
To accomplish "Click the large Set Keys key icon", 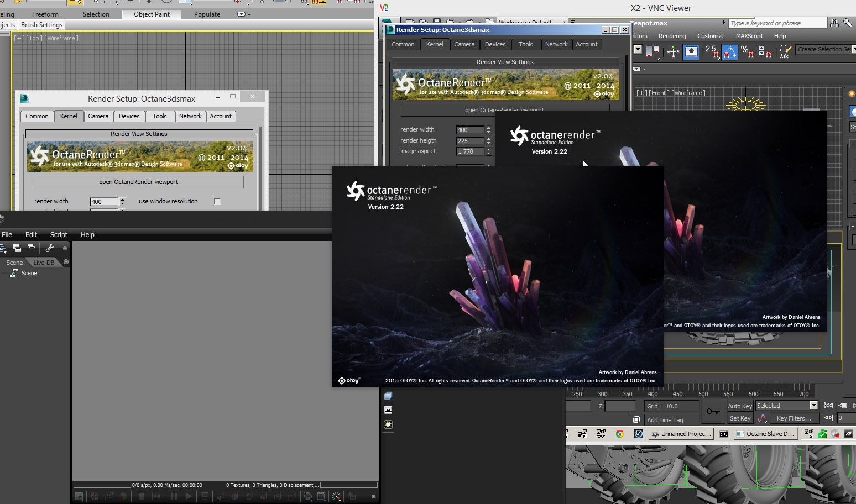I will pyautogui.click(x=713, y=412).
